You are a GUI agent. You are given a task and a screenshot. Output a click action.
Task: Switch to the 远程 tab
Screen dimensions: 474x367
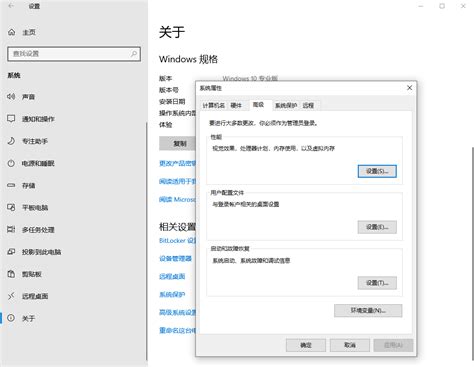[308, 105]
